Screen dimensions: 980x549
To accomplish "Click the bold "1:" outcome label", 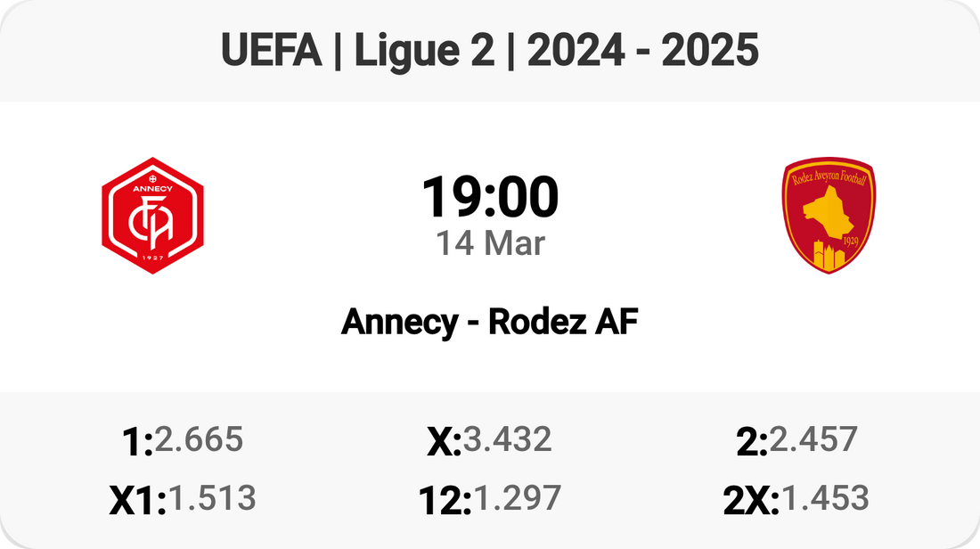I will [136, 441].
